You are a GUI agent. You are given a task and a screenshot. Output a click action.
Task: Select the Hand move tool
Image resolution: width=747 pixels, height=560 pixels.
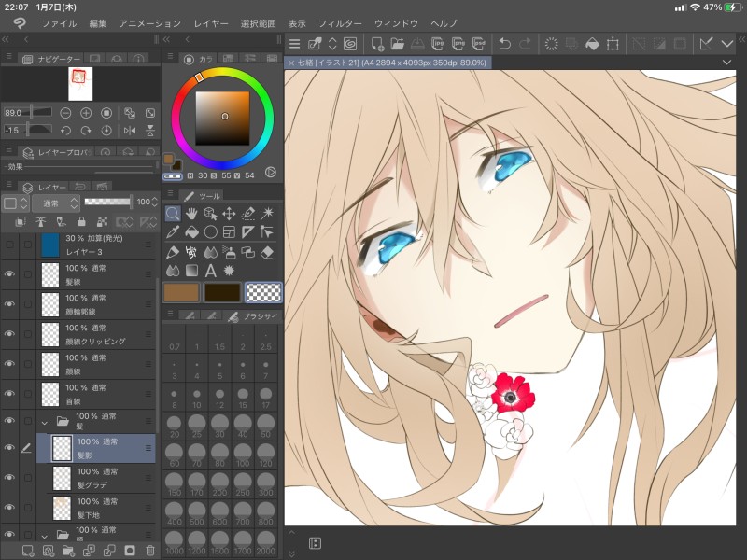point(191,214)
